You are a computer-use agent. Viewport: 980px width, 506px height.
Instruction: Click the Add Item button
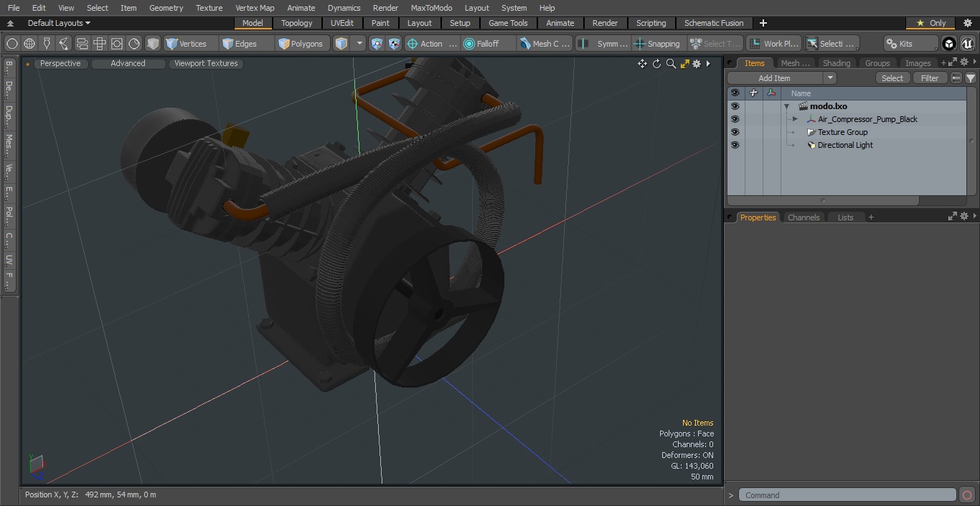tap(775, 78)
